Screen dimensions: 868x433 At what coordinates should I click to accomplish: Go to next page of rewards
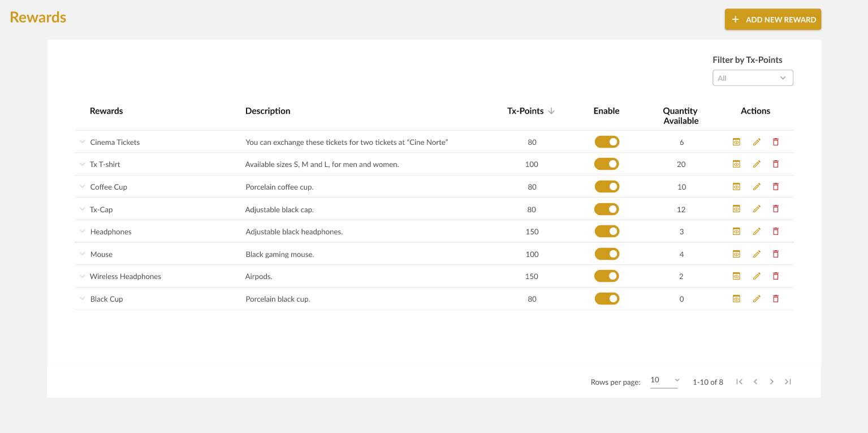(x=771, y=382)
